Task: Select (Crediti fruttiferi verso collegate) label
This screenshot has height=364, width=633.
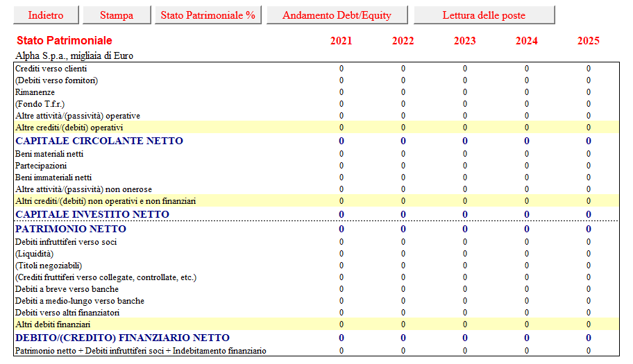Action: tap(105, 277)
